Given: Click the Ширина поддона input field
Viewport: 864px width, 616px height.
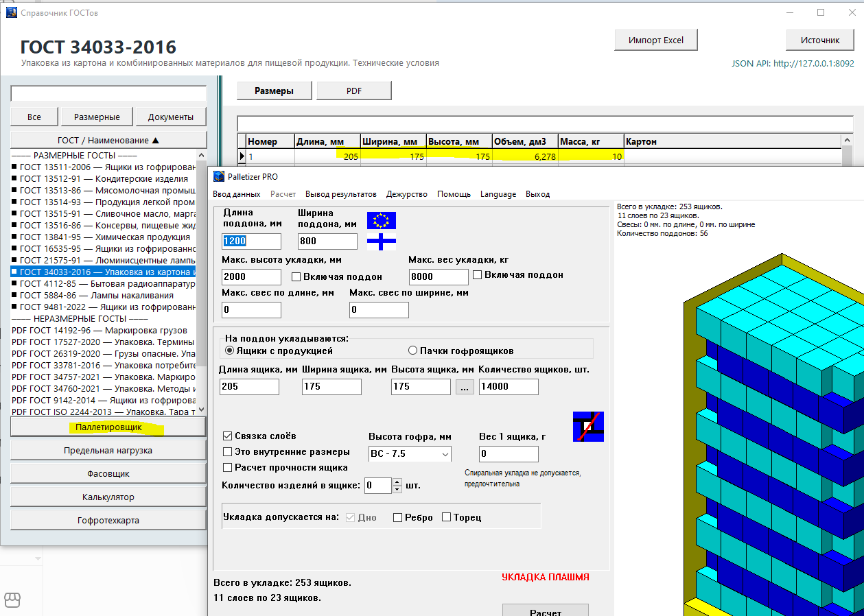Looking at the screenshot, I should [x=327, y=241].
